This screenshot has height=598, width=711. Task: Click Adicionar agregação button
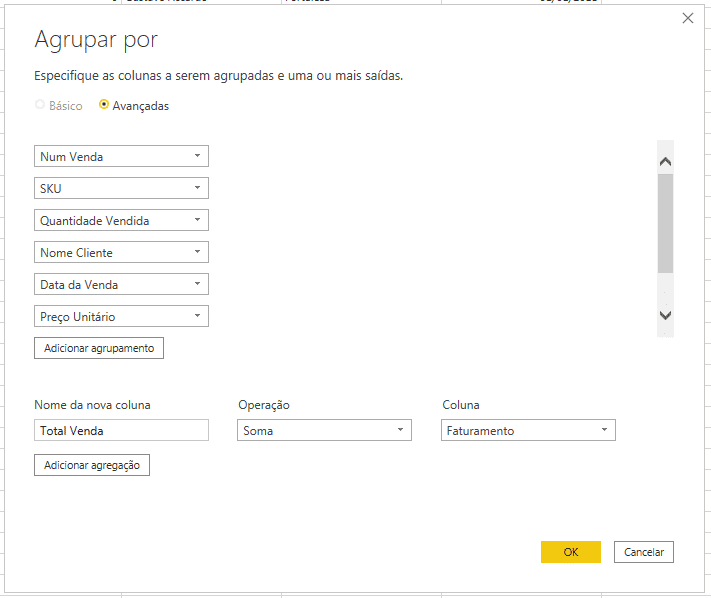tap(92, 465)
